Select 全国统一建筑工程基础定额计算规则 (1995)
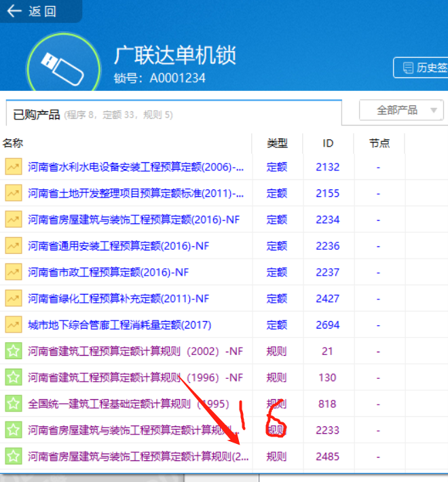Viewport: 448px width, 482px height. pos(129,404)
